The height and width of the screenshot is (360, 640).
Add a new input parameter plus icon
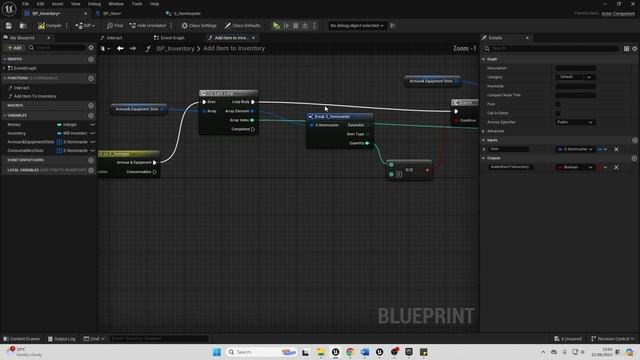click(x=635, y=140)
